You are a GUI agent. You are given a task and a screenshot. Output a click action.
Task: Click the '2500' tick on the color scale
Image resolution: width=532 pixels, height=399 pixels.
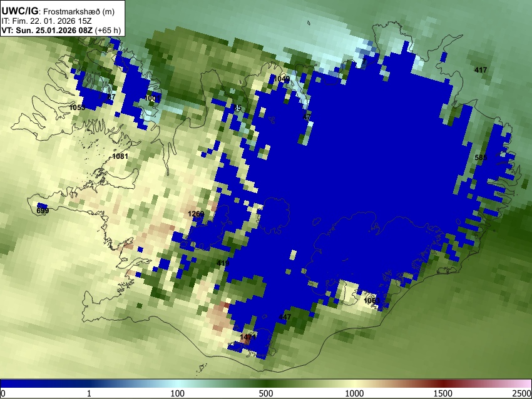pos(522,393)
